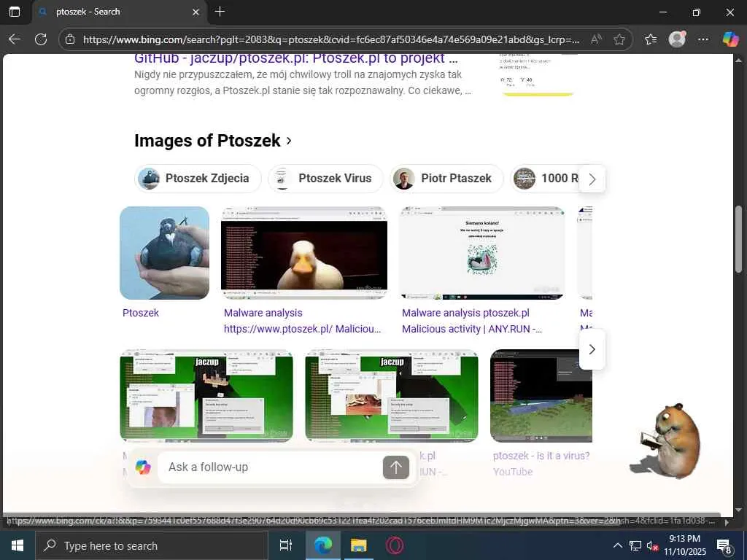Open the Favorites list icon
Screen dimensions: 747x560
(651, 39)
